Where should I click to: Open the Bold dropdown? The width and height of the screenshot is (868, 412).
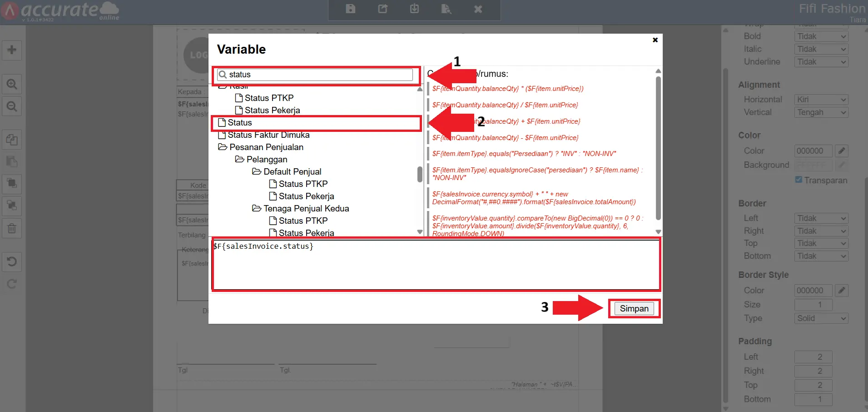tap(821, 36)
